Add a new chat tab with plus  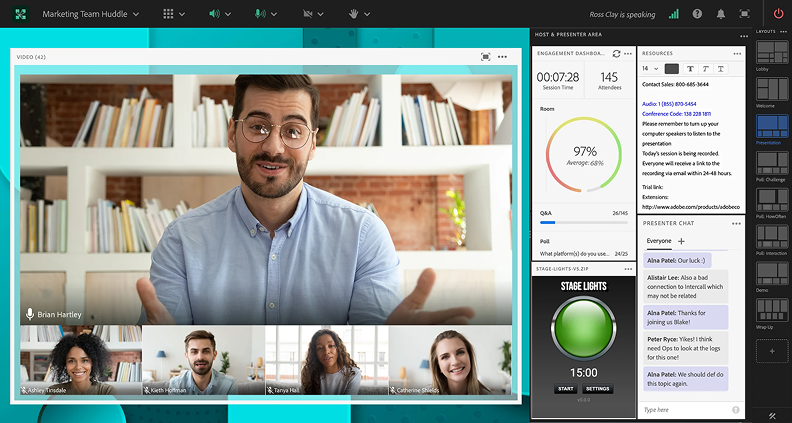[681, 242]
